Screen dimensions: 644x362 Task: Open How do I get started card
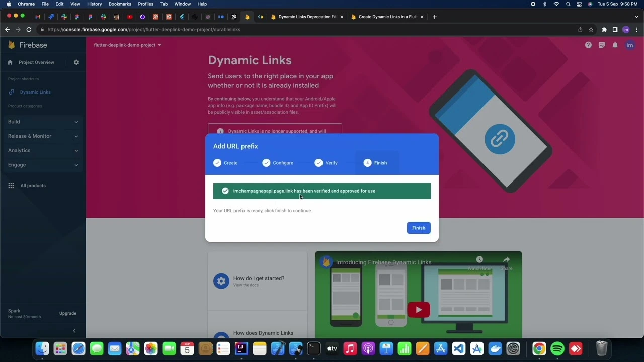tap(258, 281)
